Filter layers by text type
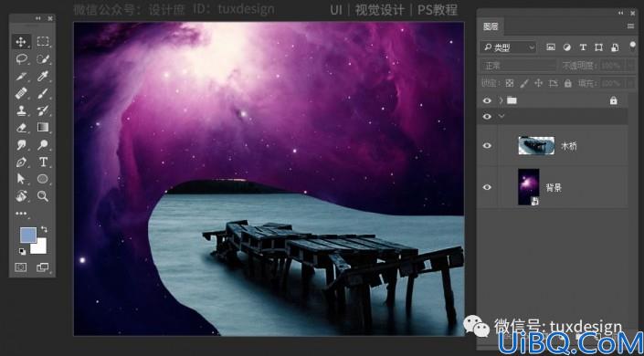Image resolution: width=644 pixels, height=356 pixels. click(583, 47)
